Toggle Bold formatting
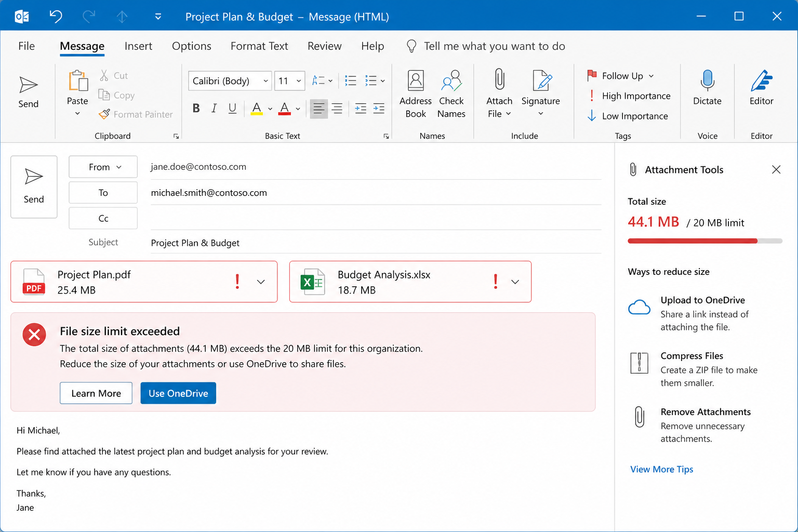The width and height of the screenshot is (798, 532). 196,108
